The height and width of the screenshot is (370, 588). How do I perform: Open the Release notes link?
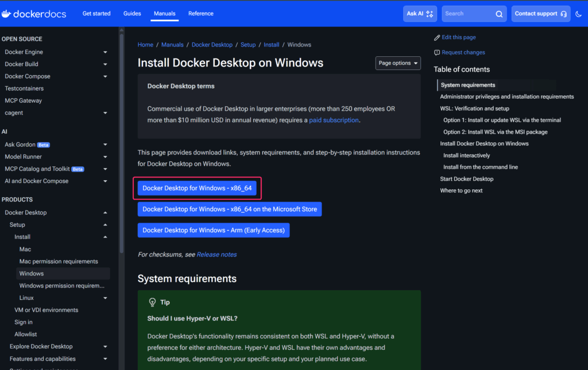click(216, 254)
